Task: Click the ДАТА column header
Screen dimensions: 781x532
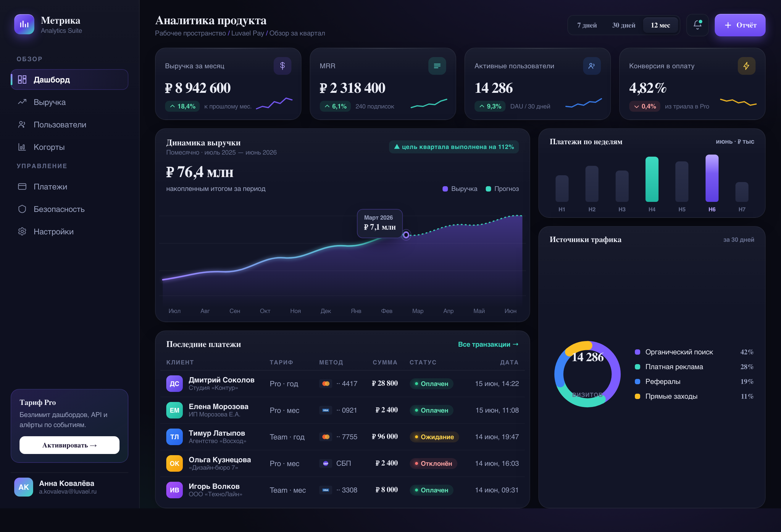Action: pos(509,362)
